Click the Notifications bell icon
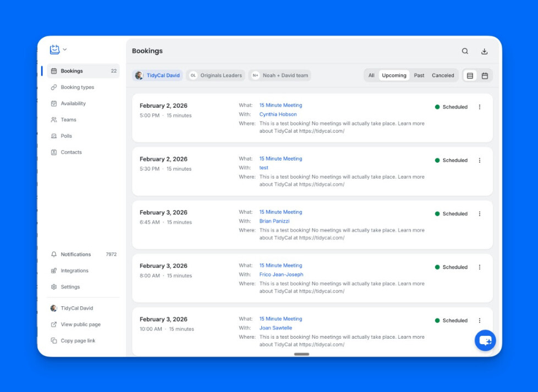 click(x=54, y=254)
